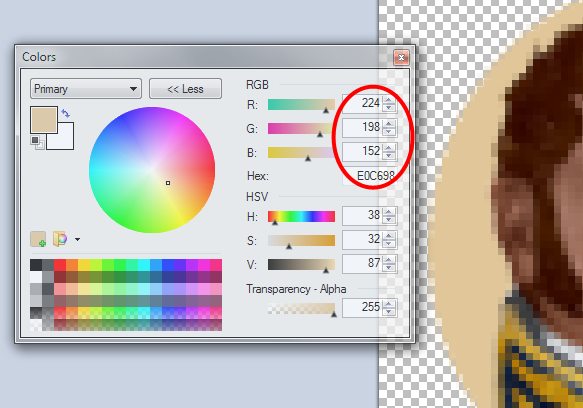This screenshot has height=408, width=583.
Task: Open the Primary color selector dropdown
Action: pyautogui.click(x=86, y=89)
